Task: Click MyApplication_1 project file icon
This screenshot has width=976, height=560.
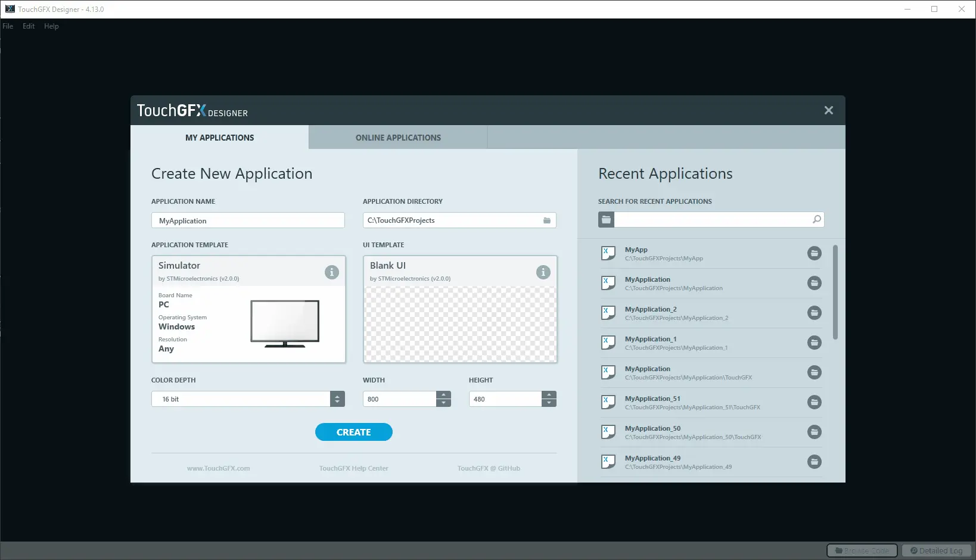Action: (608, 343)
